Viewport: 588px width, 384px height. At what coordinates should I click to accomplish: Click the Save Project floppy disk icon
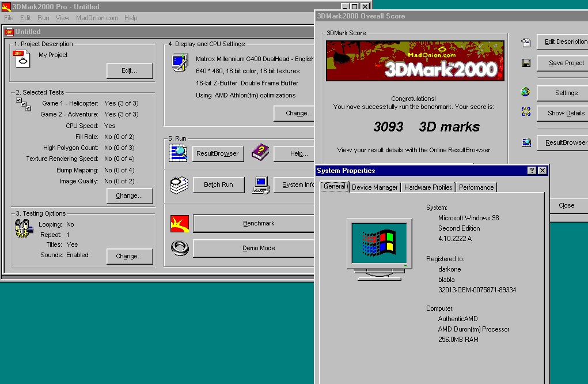526,63
